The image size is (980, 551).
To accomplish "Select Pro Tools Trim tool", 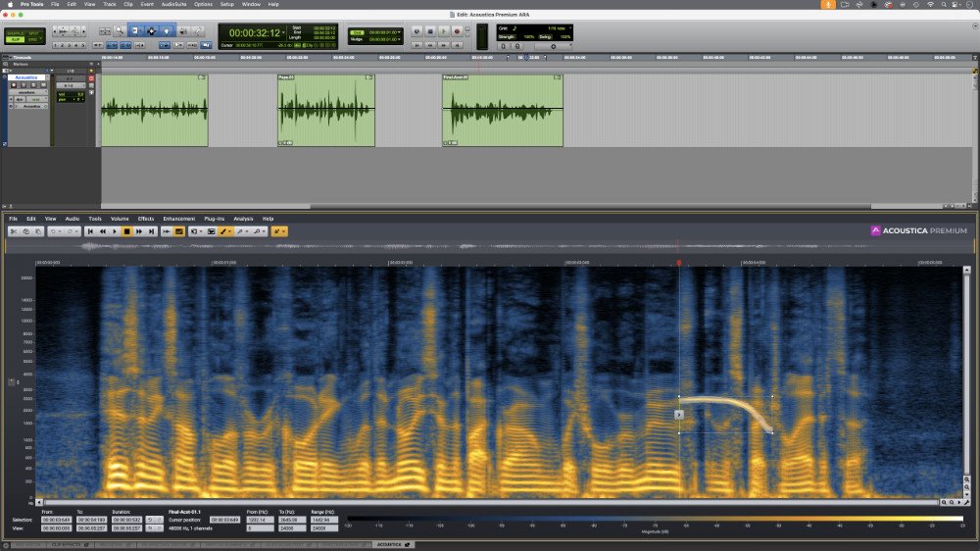I will (136, 30).
